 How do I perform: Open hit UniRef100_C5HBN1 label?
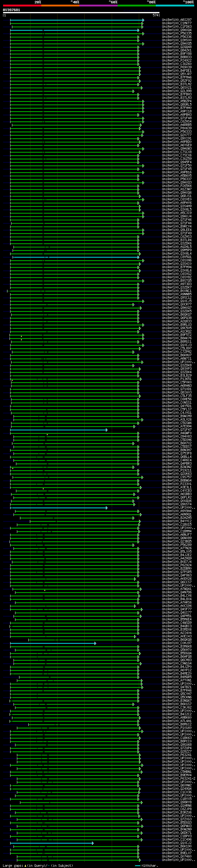(177, 772)
